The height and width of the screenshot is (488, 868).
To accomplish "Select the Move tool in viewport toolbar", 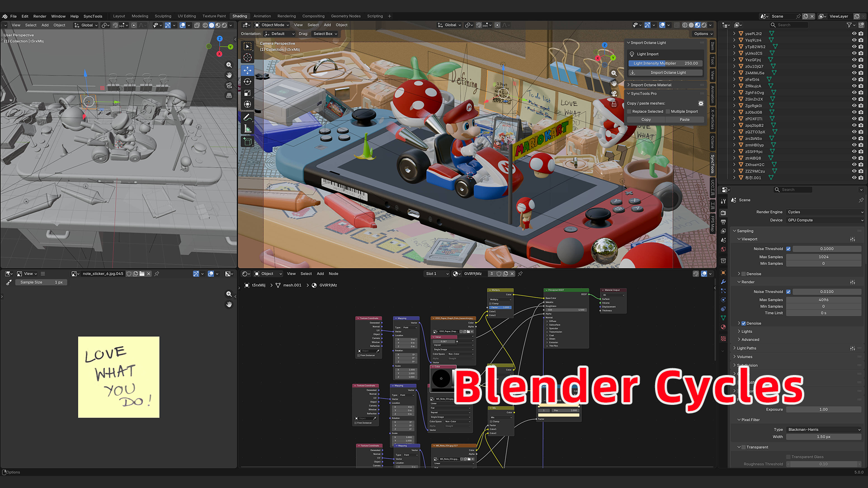I will pyautogui.click(x=247, y=70).
